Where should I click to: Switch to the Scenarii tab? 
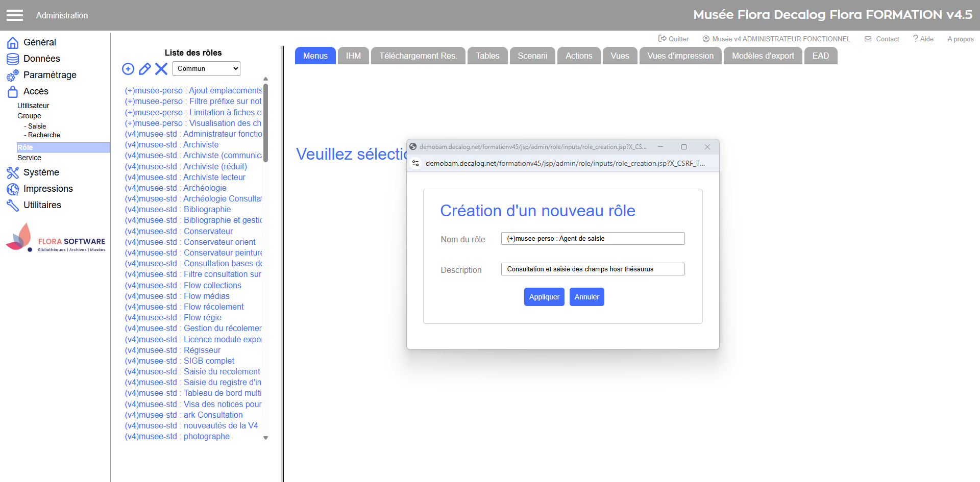[x=532, y=56]
